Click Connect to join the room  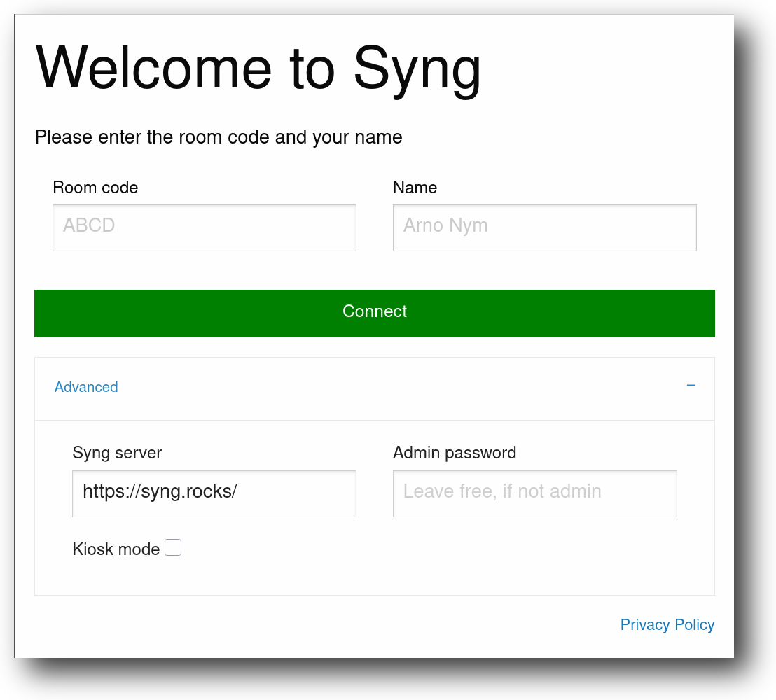click(x=374, y=312)
